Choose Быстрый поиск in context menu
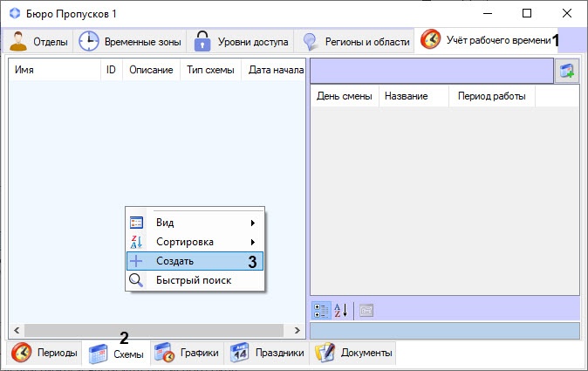 click(x=194, y=280)
